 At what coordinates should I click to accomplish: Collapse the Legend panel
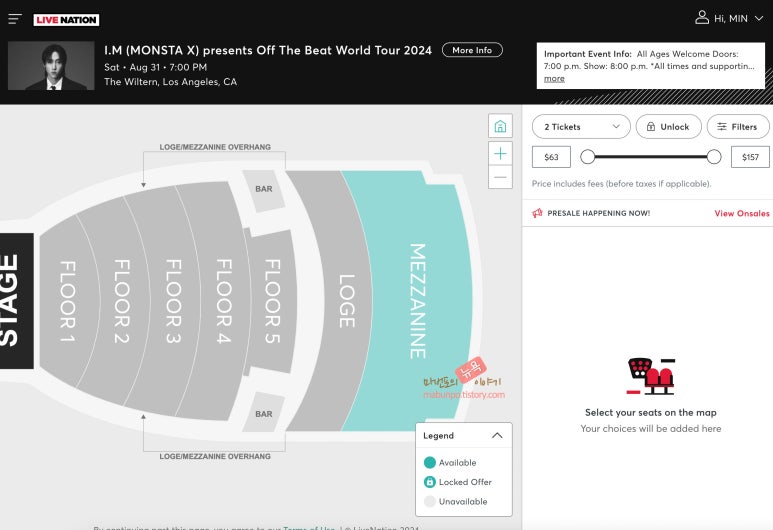pos(497,436)
